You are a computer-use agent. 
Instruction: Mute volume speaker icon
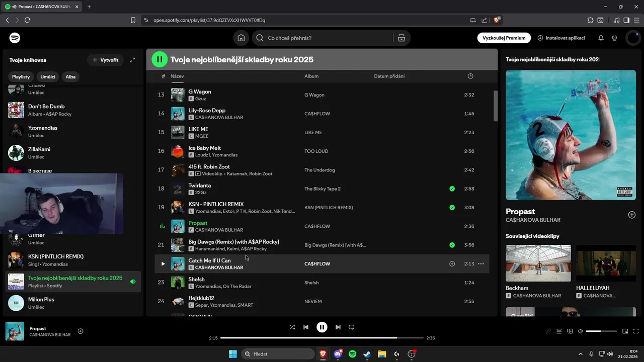point(581,331)
